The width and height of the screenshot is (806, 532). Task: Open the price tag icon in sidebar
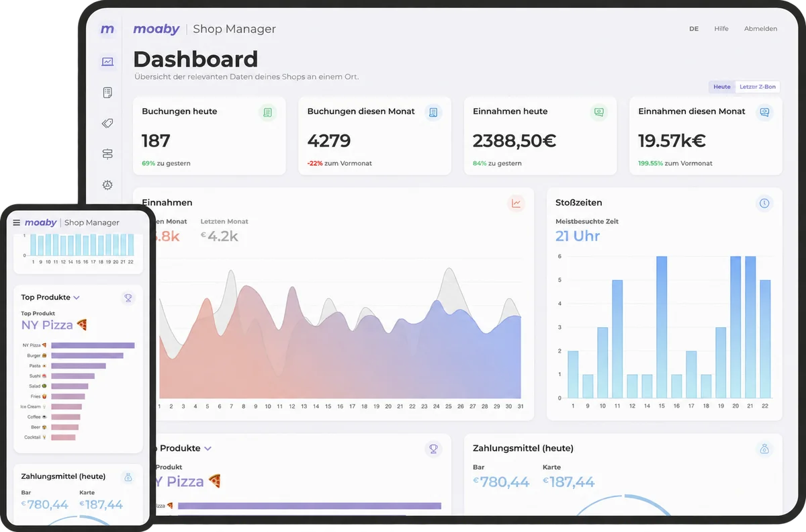(107, 124)
